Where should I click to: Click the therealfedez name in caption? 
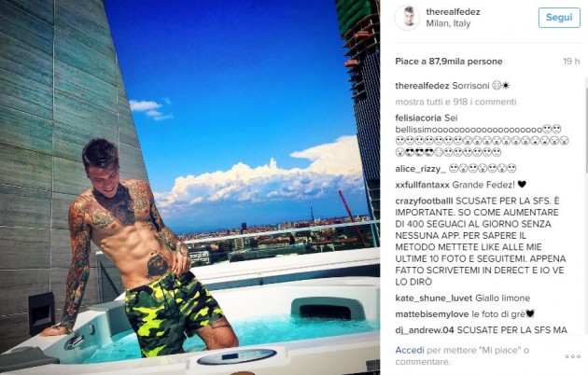422,86
